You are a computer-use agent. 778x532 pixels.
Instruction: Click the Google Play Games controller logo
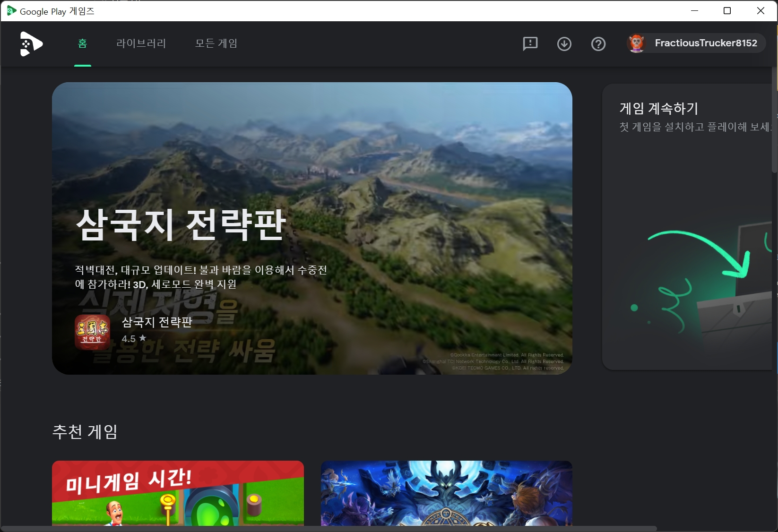(x=30, y=44)
